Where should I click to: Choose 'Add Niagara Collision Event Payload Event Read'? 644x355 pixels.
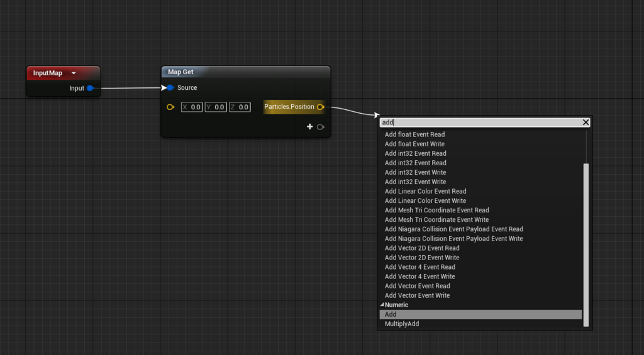(x=454, y=229)
